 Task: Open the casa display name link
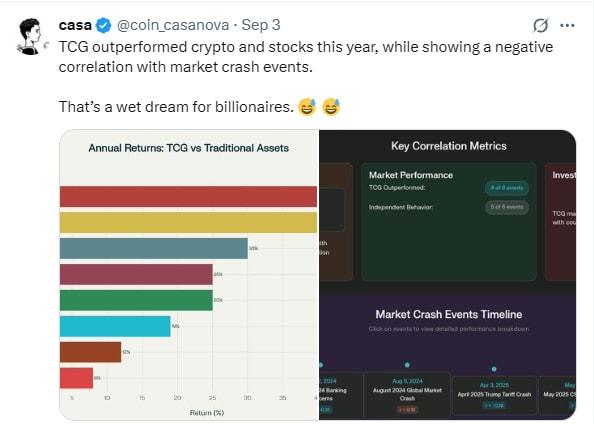pos(75,25)
